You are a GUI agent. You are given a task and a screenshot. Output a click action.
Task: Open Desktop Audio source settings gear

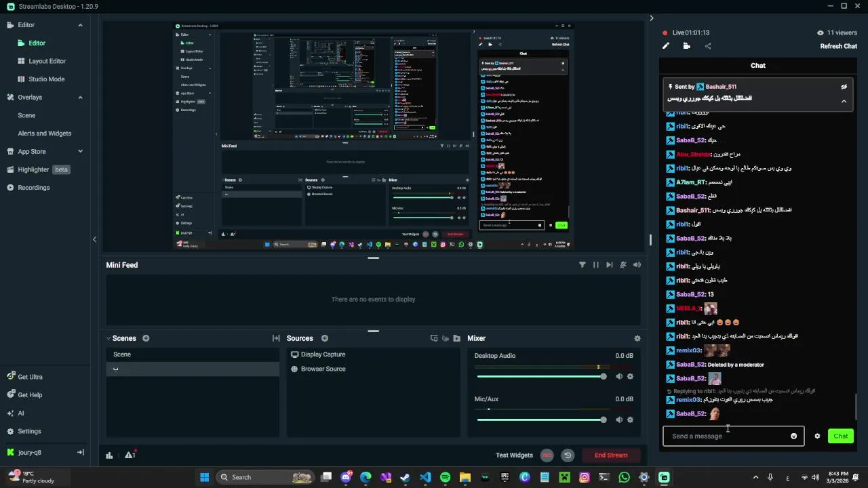(630, 376)
